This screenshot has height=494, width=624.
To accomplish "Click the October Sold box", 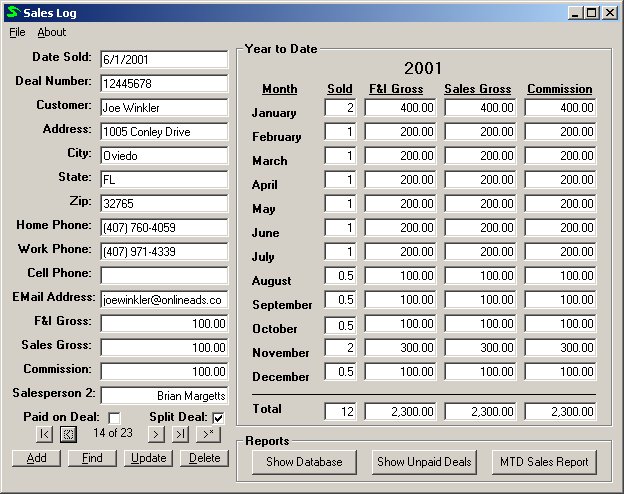I will [340, 325].
